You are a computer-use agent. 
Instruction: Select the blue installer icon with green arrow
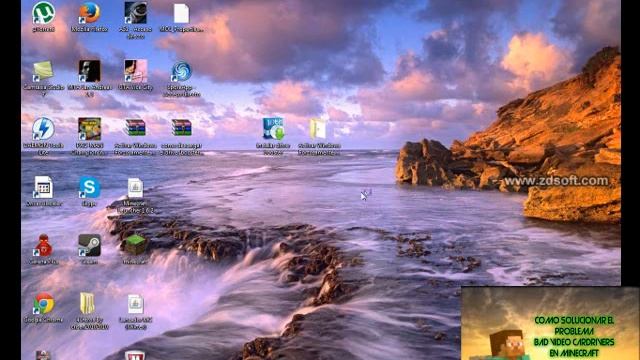(273, 129)
